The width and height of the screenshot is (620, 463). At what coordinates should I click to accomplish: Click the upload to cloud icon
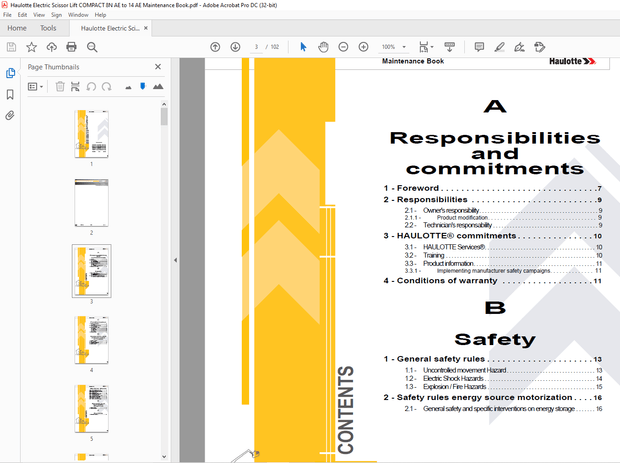click(x=51, y=47)
